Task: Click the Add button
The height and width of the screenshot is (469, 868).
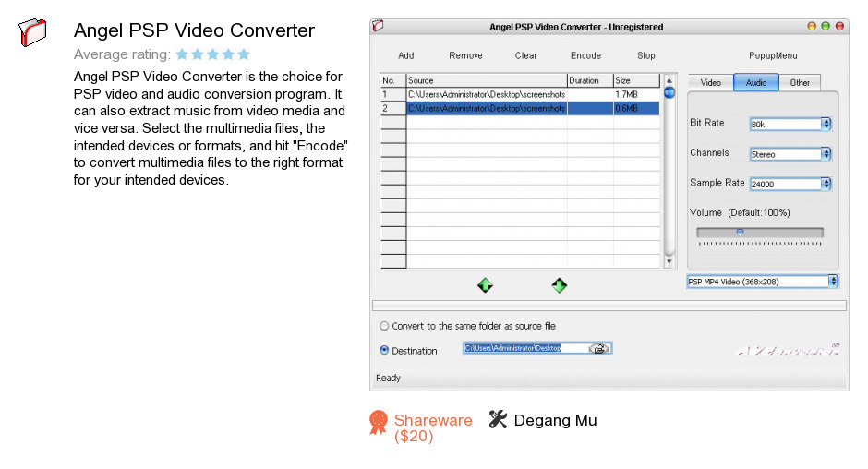Action: (x=405, y=55)
